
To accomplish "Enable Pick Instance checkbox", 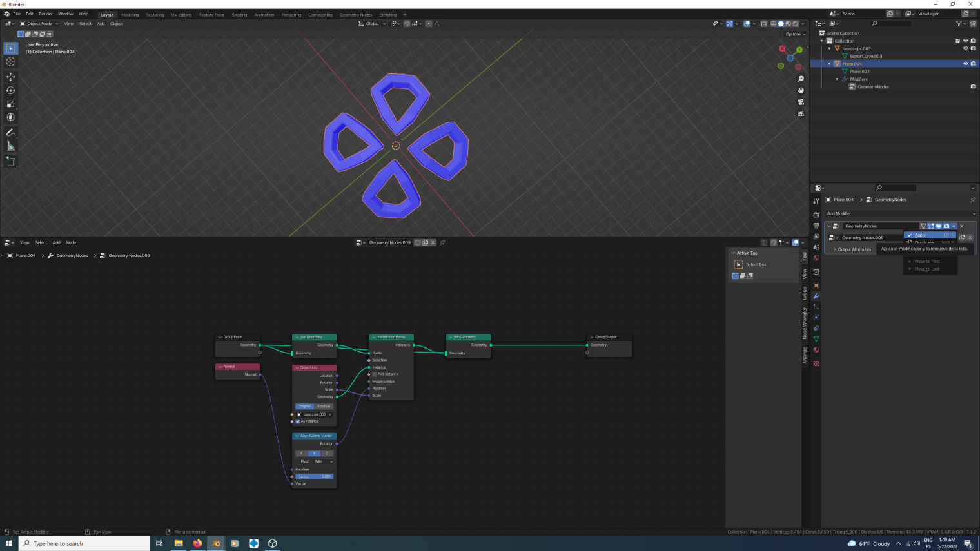I will click(x=375, y=374).
